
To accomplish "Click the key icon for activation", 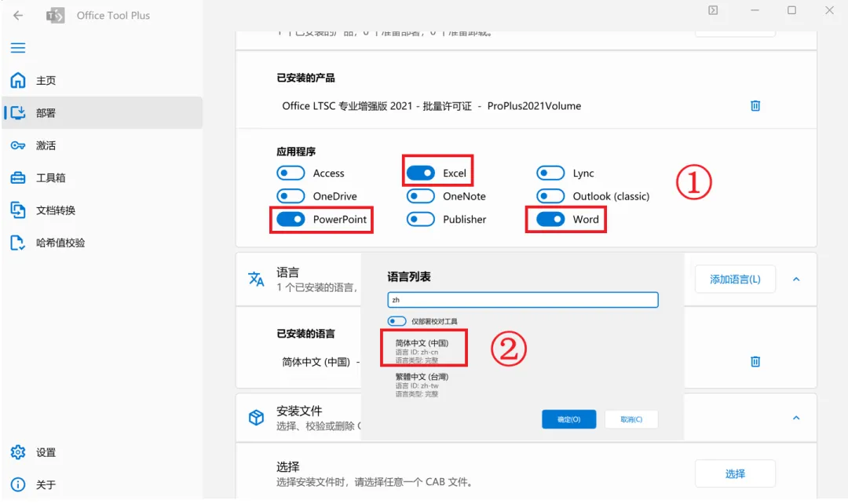I will (18, 145).
